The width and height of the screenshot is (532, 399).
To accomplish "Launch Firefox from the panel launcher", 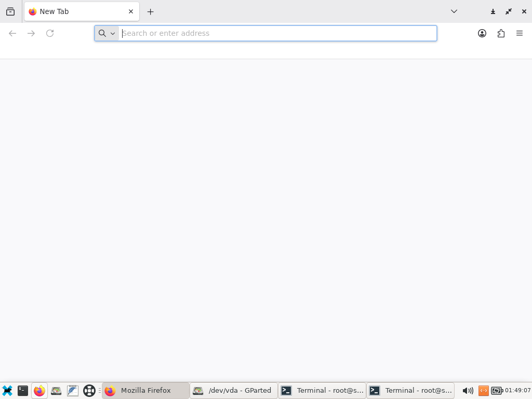I will point(39,391).
